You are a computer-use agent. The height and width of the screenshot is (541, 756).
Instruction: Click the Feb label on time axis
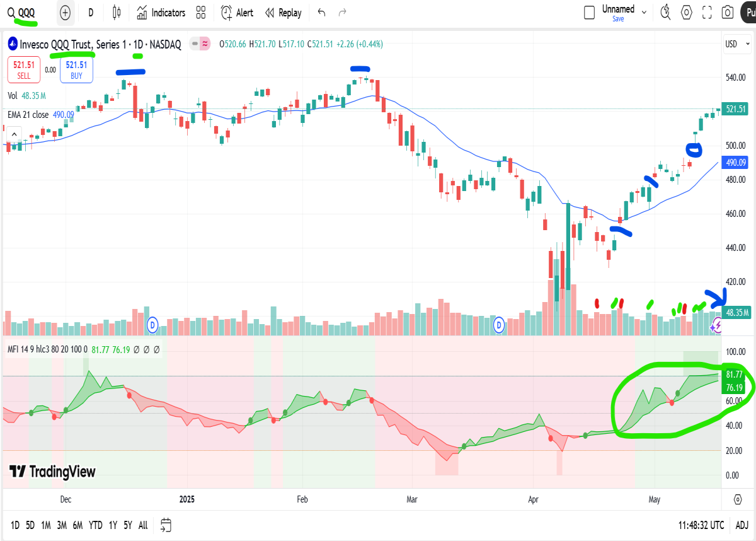pyautogui.click(x=302, y=499)
